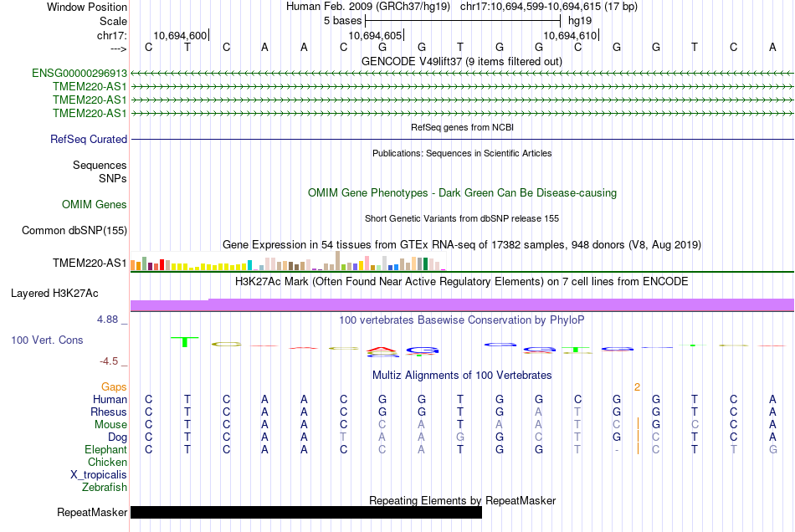Click the ---> base sequence direction label
The width and height of the screenshot is (795, 532).
[x=119, y=49]
